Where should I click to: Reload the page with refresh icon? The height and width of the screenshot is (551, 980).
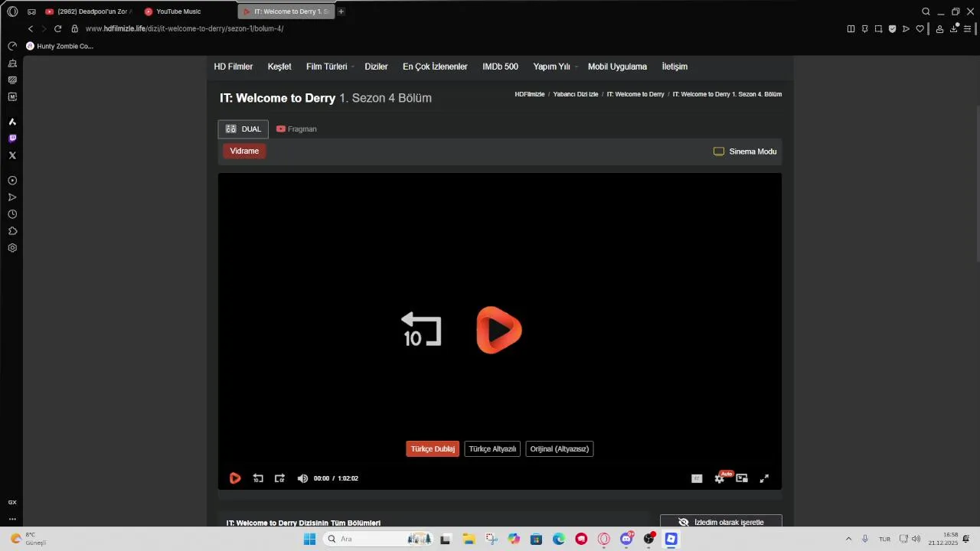(x=57, y=28)
